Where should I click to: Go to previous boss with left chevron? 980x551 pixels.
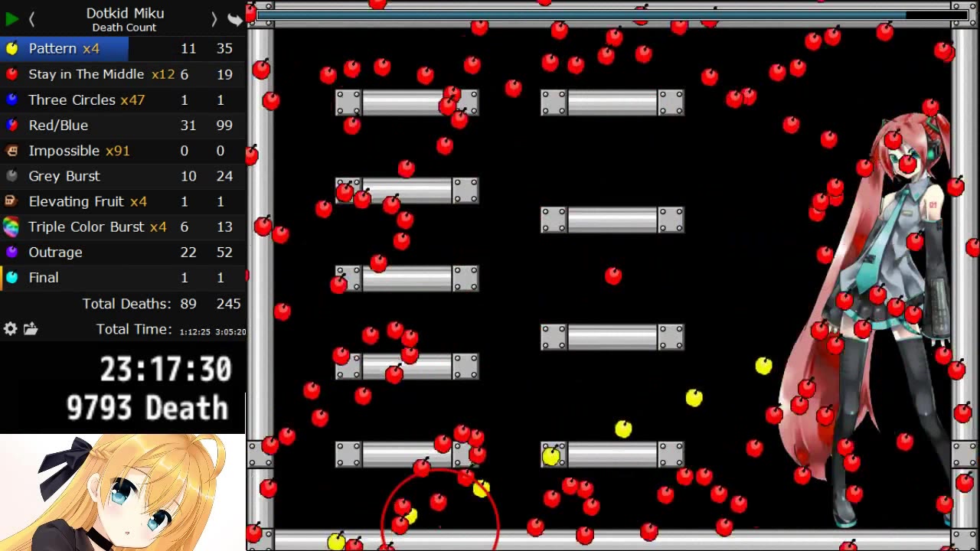[32, 19]
